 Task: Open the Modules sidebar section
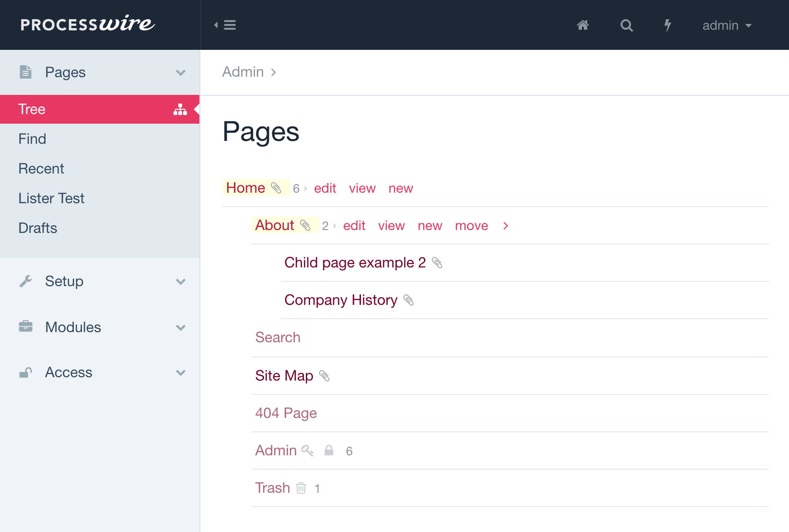(x=73, y=327)
